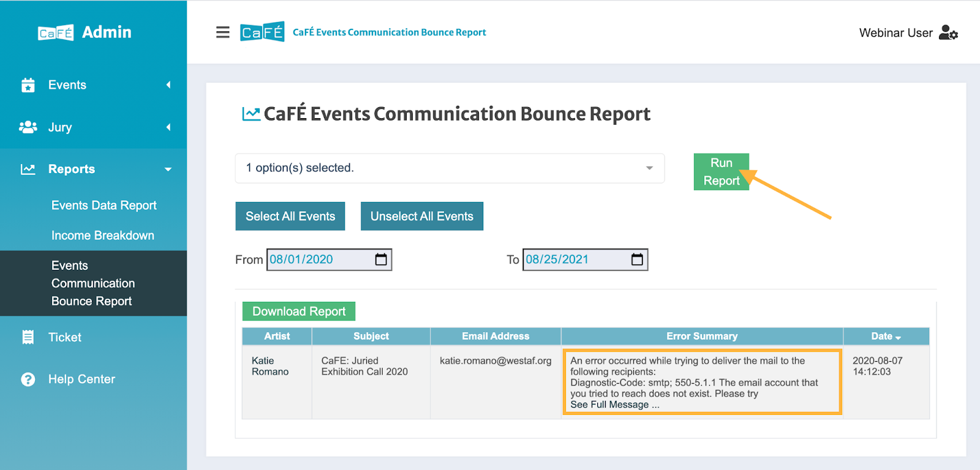
Task: Click the From date field 08/01/2020
Action: point(330,259)
